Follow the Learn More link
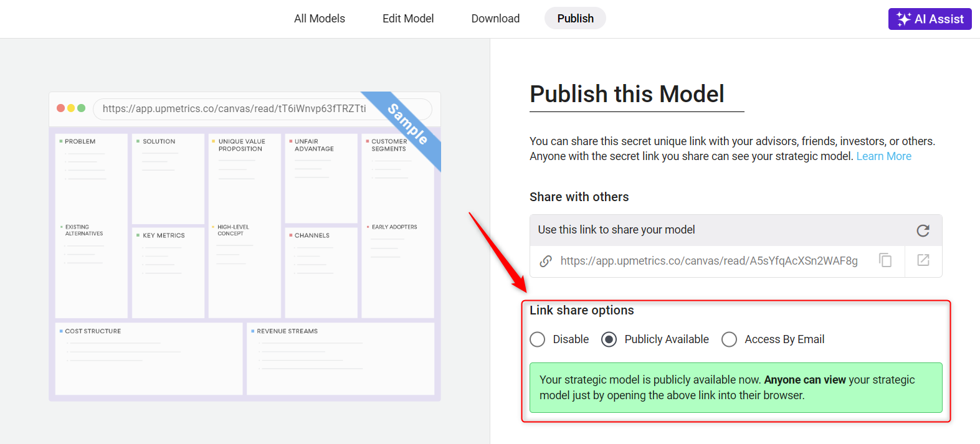The width and height of the screenshot is (980, 444). [x=883, y=156]
